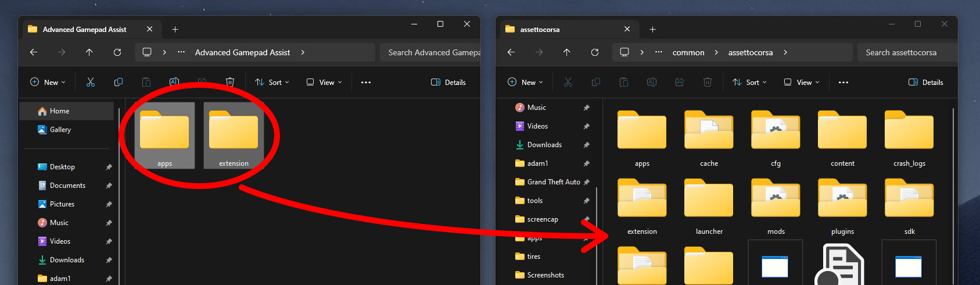Toggle Details pane in Advanced Gamepad Assist window
This screenshot has width=980, height=285.
448,82
